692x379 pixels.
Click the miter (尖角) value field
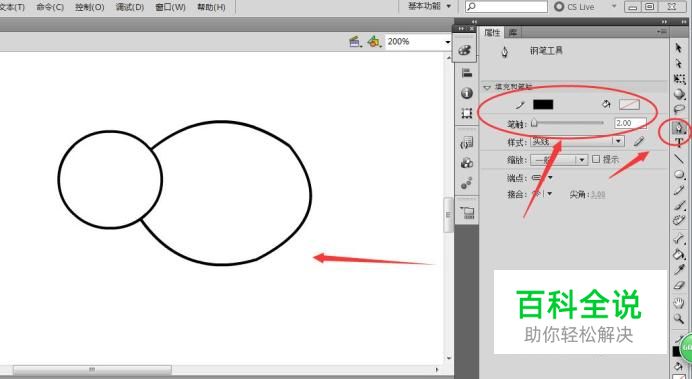click(598, 194)
